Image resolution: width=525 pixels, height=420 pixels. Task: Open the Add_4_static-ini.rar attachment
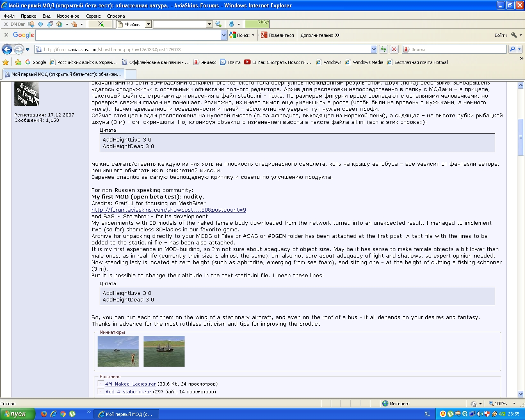click(128, 392)
